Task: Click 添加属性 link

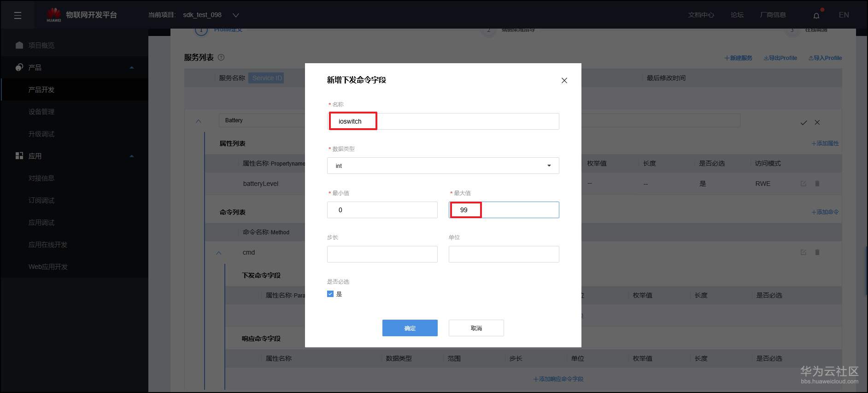Action: click(x=825, y=143)
